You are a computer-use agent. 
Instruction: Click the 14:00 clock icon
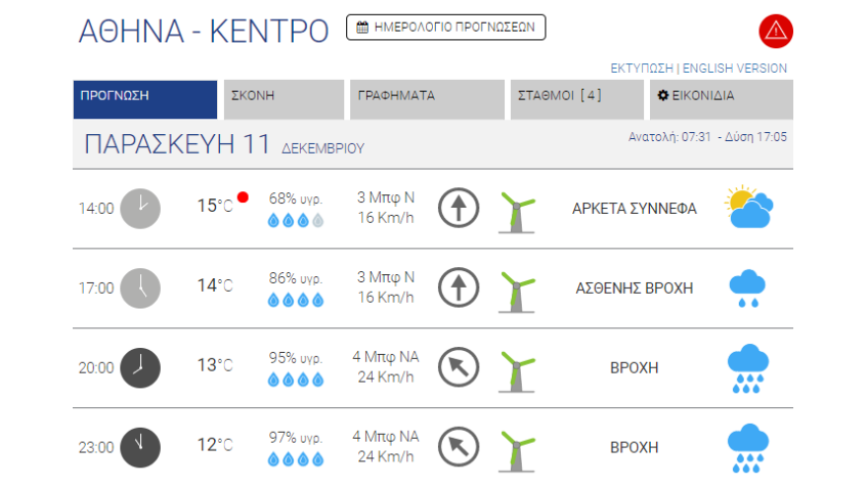(140, 208)
